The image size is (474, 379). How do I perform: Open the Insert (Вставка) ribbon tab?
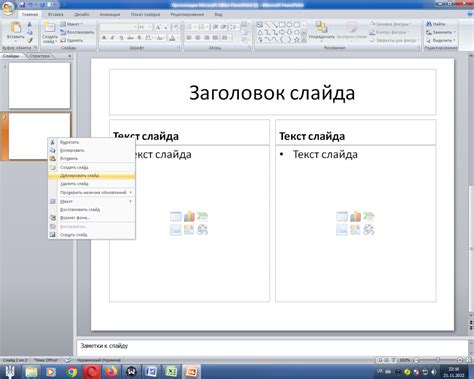click(x=55, y=14)
